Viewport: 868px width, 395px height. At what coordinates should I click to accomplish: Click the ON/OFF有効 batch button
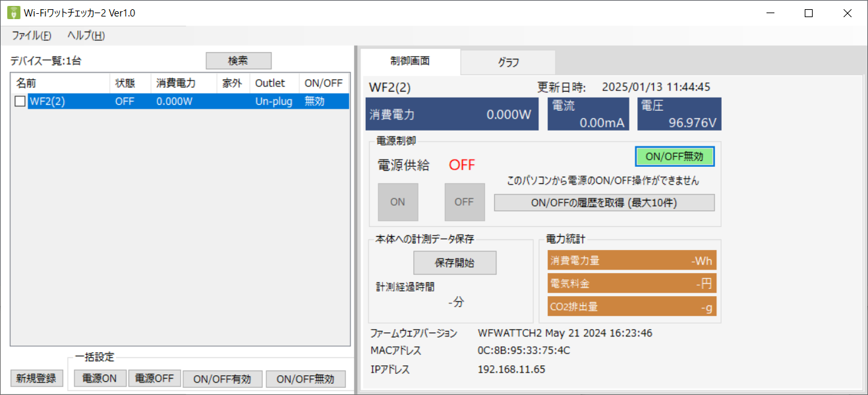click(222, 379)
